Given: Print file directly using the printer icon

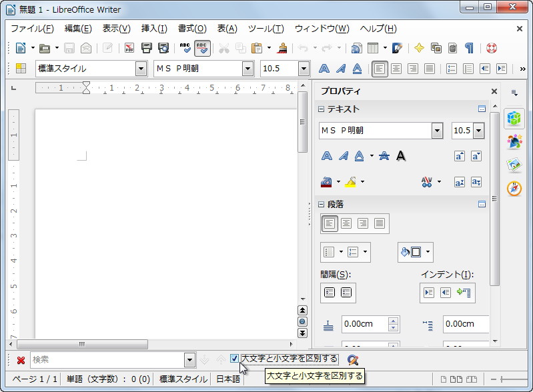Looking at the screenshot, I should 147,48.
